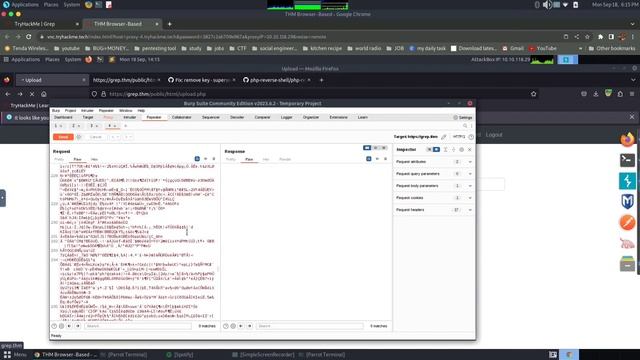This screenshot has width=640, height=360.
Task: Open the Extensions tab in Burp
Action: pyautogui.click(x=338, y=118)
